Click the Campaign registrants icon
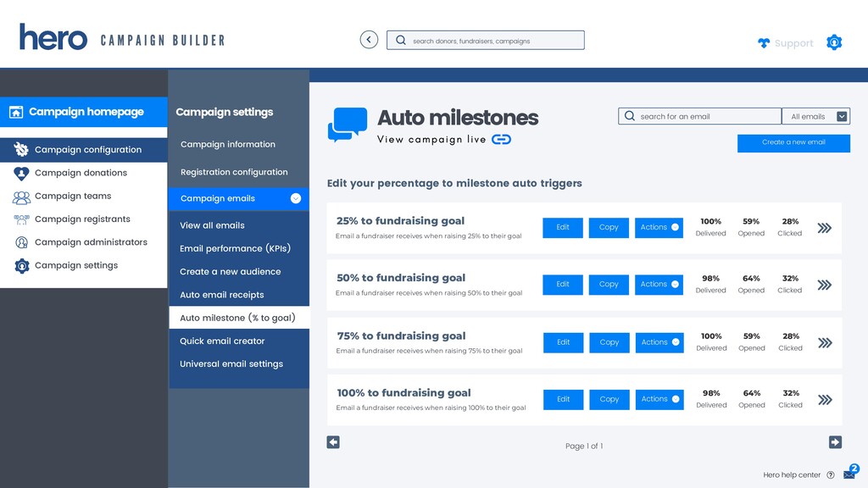 pyautogui.click(x=21, y=219)
